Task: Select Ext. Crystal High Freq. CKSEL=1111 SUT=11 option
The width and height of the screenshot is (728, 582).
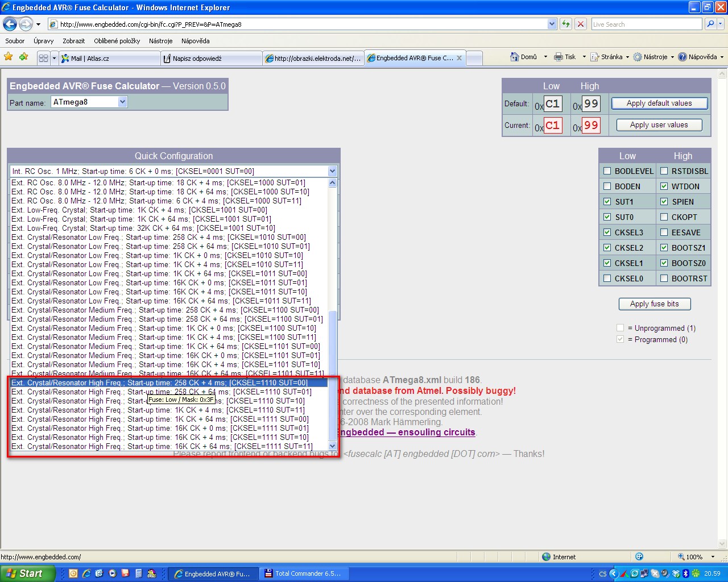Action: tap(169, 446)
